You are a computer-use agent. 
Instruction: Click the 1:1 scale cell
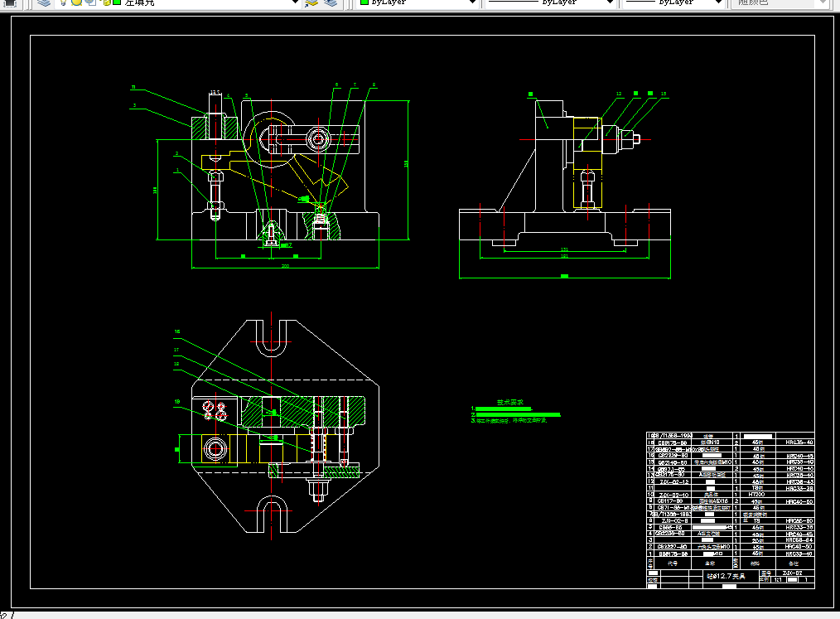tap(778, 580)
